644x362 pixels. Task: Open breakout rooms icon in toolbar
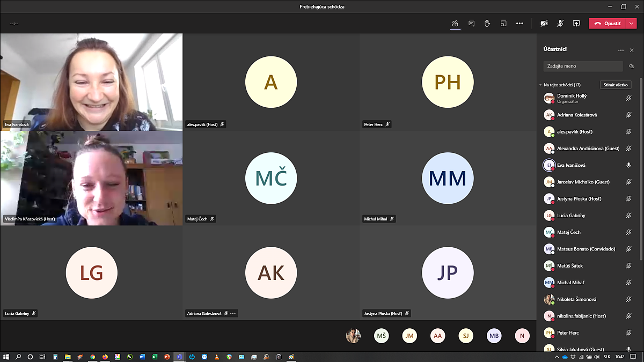tap(503, 24)
